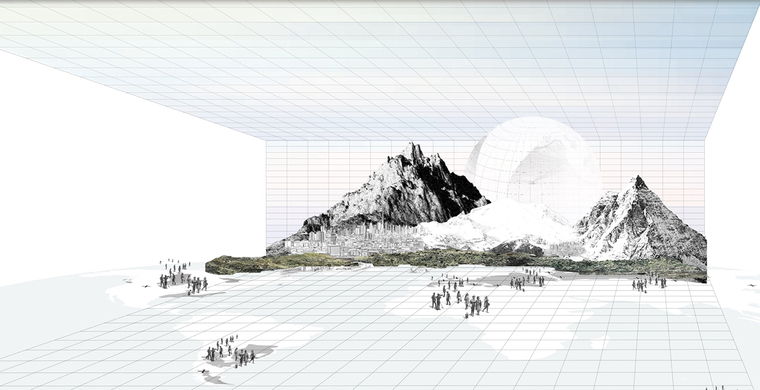The image size is (760, 390).
Task: Select the small group near the right wall
Action: point(648,283)
